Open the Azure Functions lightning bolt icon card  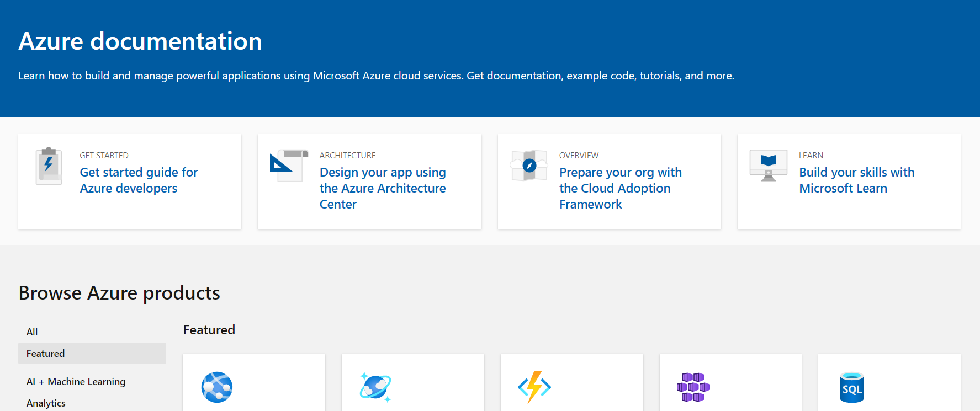point(534,387)
